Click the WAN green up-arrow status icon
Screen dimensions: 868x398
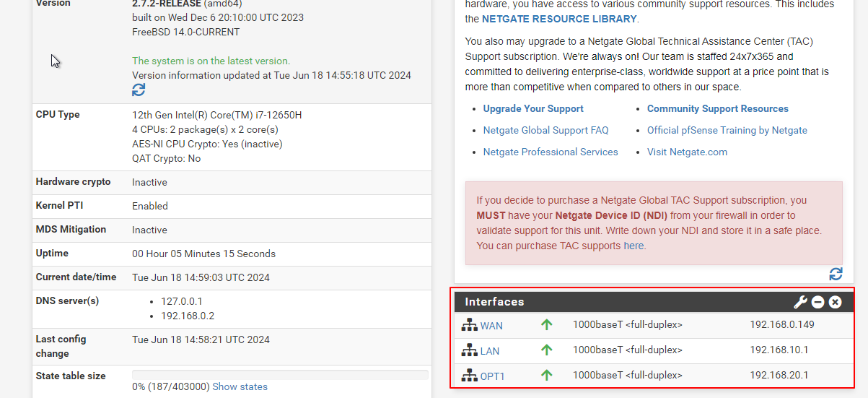click(x=546, y=325)
